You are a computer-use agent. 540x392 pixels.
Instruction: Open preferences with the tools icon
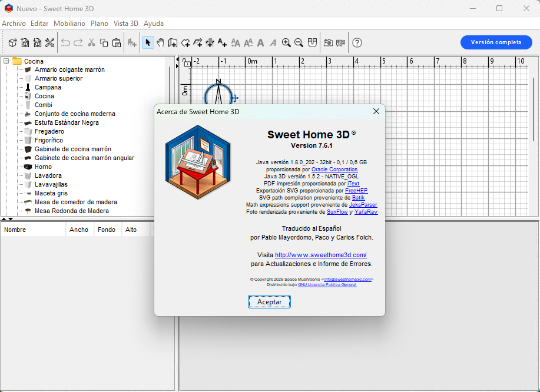(49, 43)
